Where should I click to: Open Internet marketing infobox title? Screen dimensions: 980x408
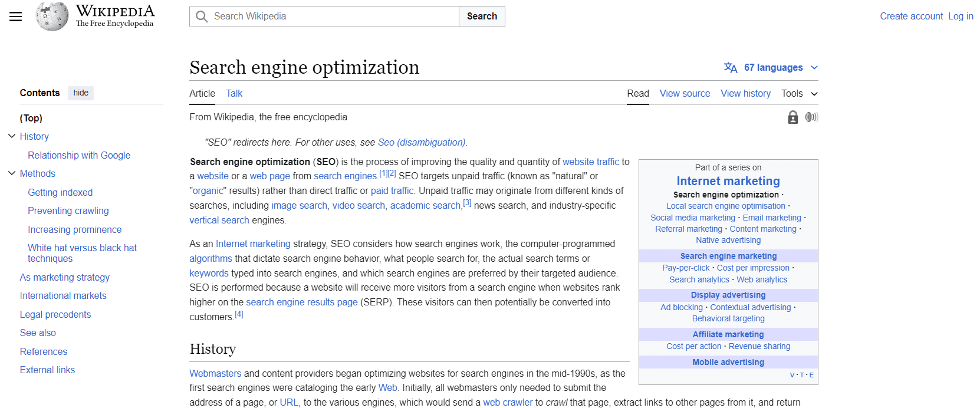[728, 181]
